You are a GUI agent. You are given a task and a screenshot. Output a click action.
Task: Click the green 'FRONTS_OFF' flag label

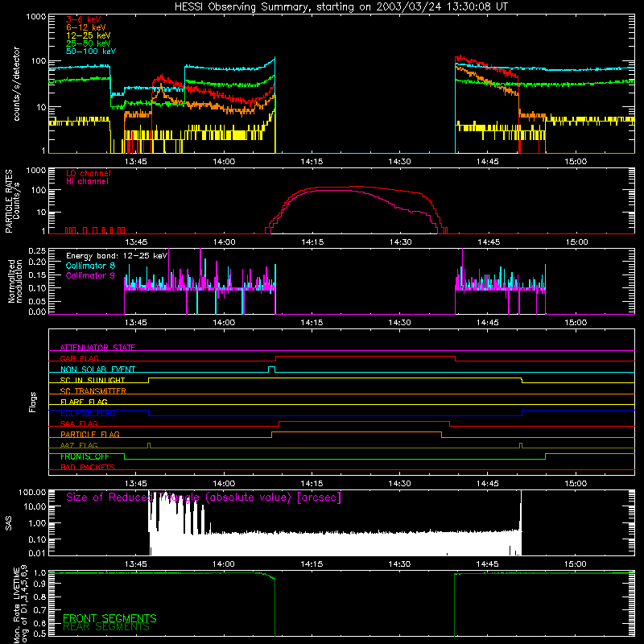85,456
